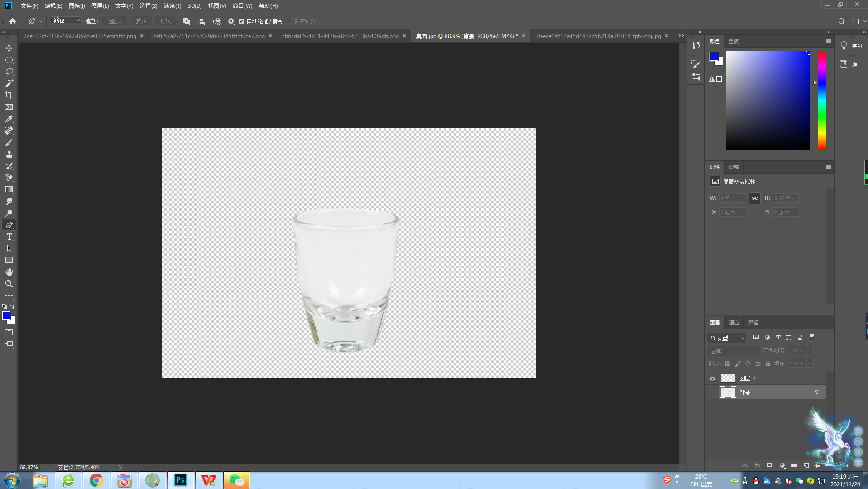Select the Crop tool
The height and width of the screenshot is (489, 868).
[9, 95]
